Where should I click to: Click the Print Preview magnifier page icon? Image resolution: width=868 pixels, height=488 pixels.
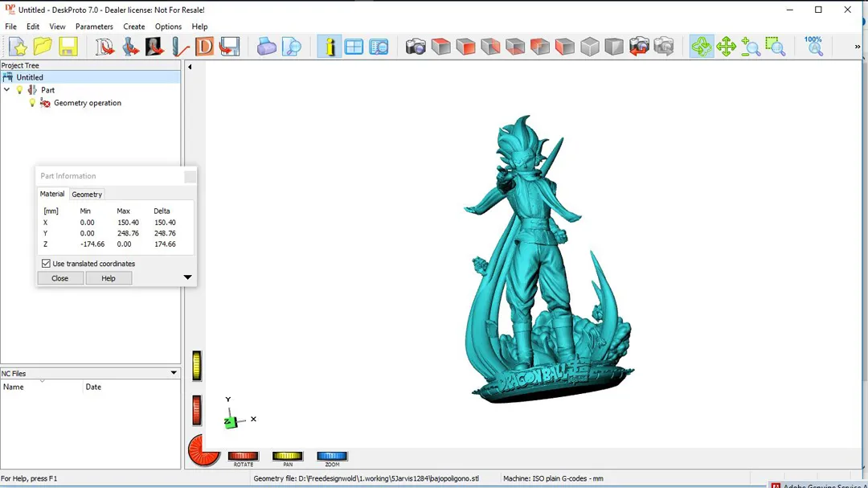pyautogui.click(x=291, y=47)
